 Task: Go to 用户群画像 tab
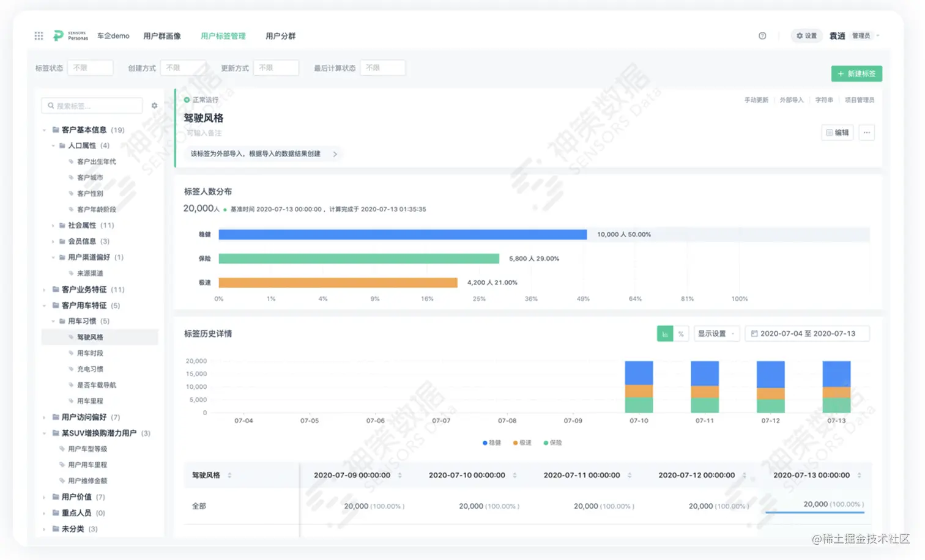(x=162, y=36)
